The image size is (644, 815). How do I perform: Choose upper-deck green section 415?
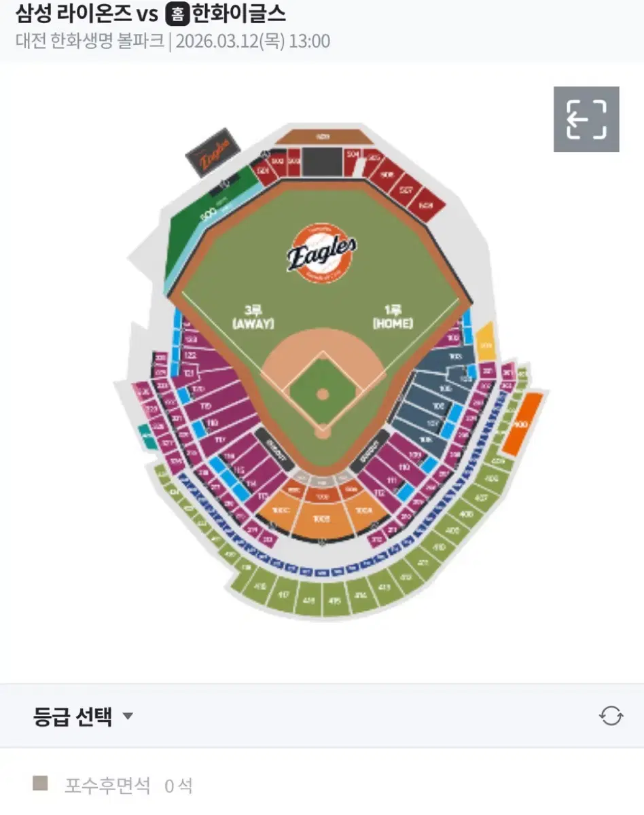(x=334, y=601)
